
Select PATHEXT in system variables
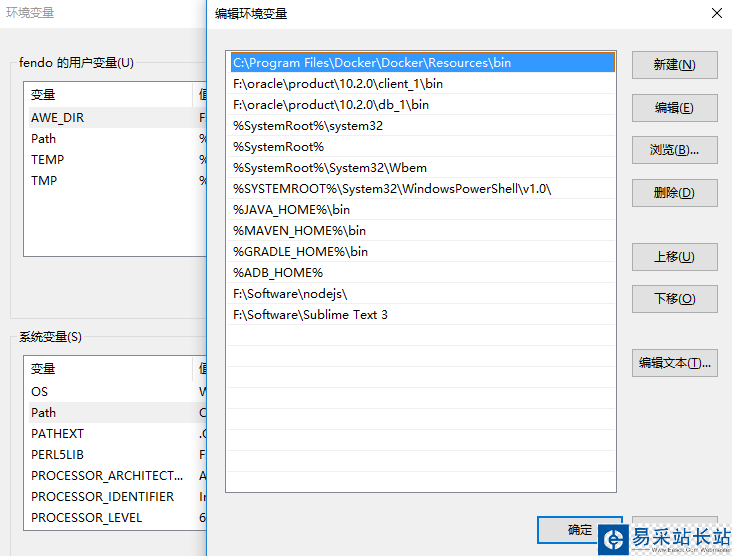(115, 434)
